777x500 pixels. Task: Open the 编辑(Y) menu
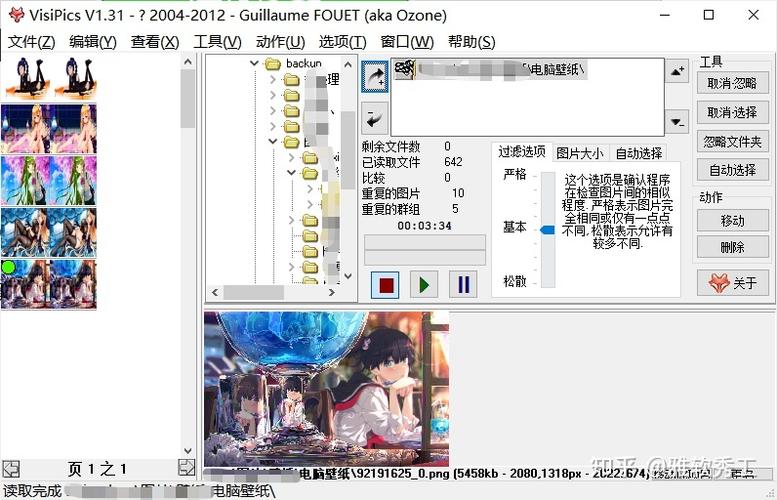pyautogui.click(x=93, y=42)
